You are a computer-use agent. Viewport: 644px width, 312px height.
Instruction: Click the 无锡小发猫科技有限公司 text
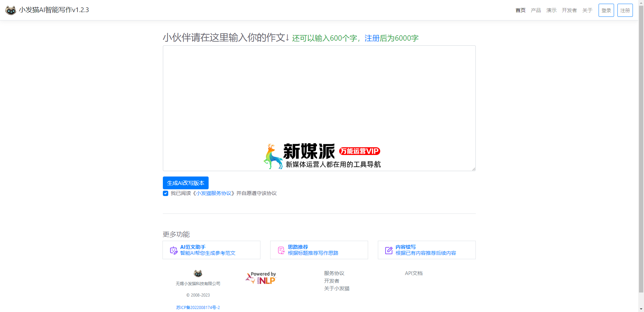(x=198, y=284)
